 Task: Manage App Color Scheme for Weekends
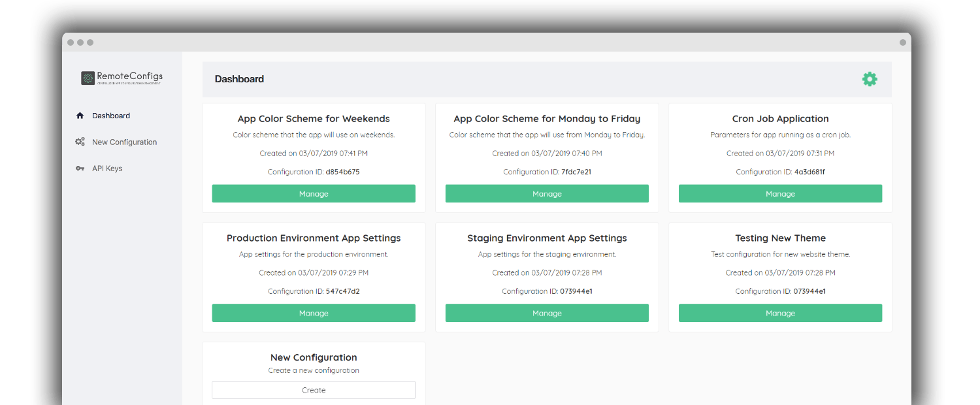coord(314,193)
